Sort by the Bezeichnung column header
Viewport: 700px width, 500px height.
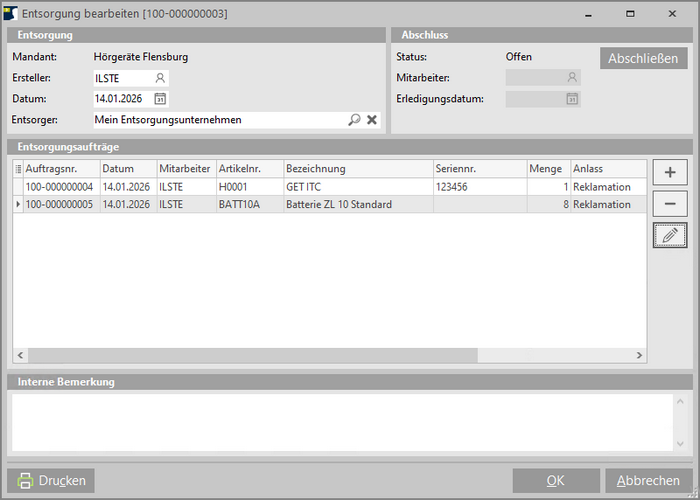[357, 169]
